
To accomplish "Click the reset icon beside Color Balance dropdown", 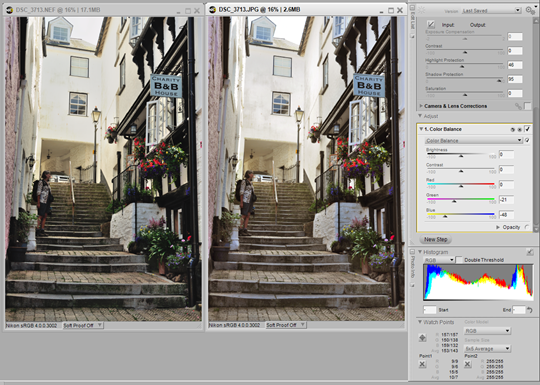I will (x=527, y=140).
